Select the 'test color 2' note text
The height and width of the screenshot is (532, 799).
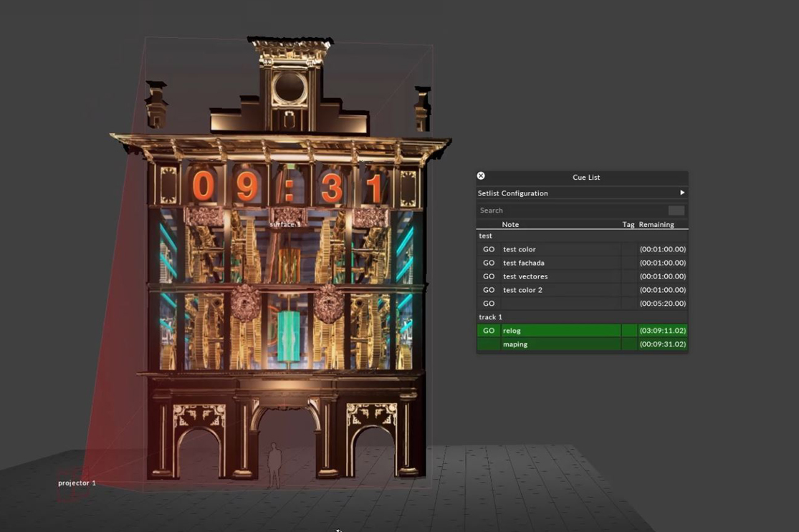(x=522, y=290)
